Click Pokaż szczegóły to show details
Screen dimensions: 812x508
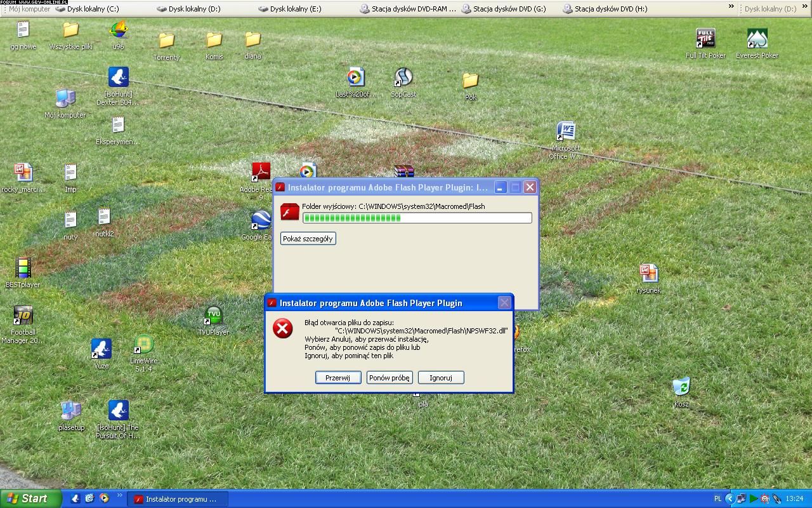pos(308,239)
